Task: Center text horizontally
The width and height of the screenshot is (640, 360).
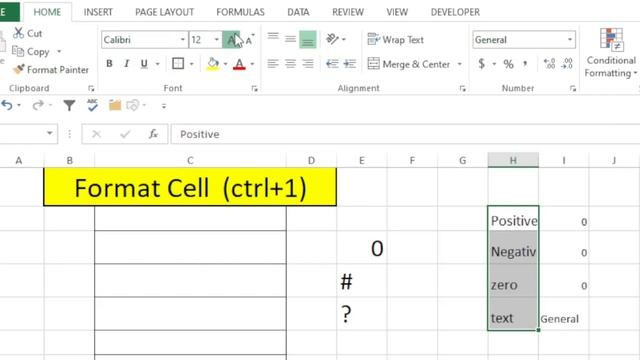Action: [x=290, y=64]
